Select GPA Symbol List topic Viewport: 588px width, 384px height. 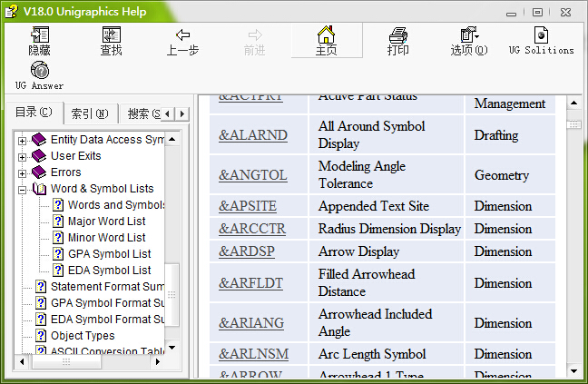coord(110,254)
